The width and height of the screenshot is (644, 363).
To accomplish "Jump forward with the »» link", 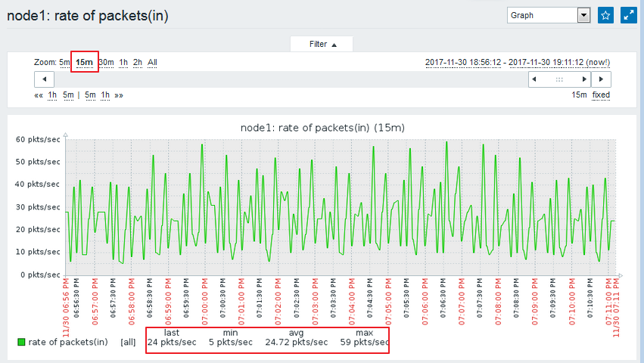I will pos(119,95).
